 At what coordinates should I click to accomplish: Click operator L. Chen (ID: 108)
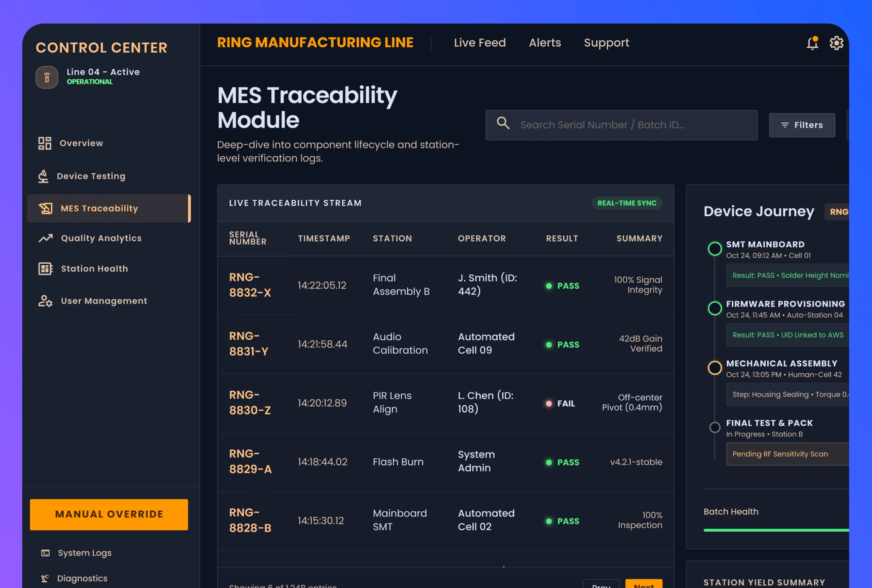[485, 402]
